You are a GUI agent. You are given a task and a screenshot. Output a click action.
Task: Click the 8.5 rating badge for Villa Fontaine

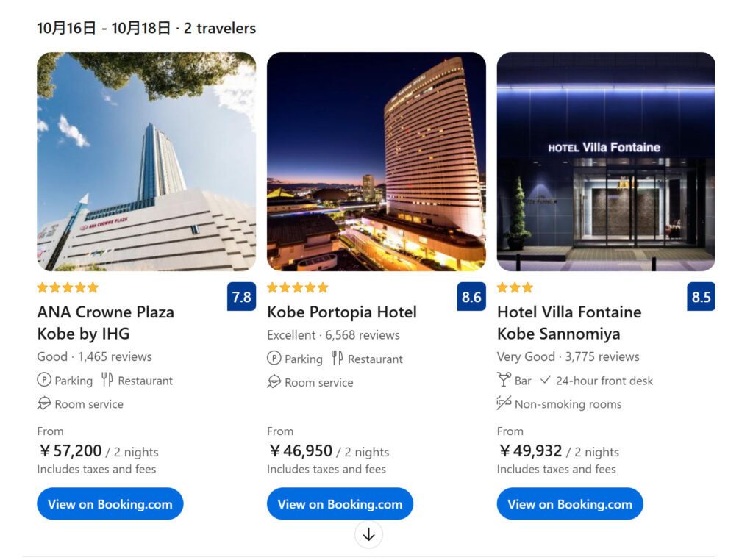point(701,297)
